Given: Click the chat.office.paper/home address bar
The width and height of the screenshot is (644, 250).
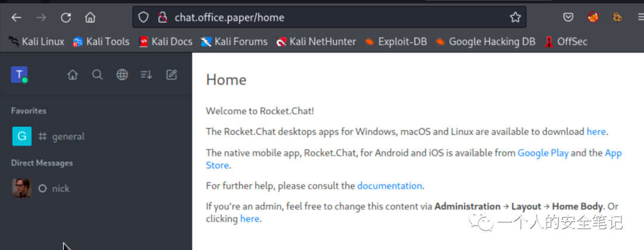Looking at the screenshot, I should coord(329,17).
